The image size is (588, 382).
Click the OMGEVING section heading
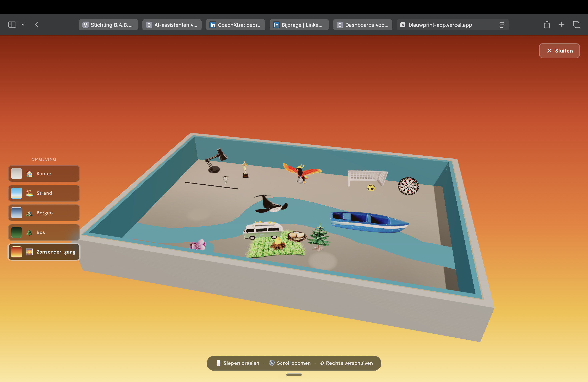44,159
